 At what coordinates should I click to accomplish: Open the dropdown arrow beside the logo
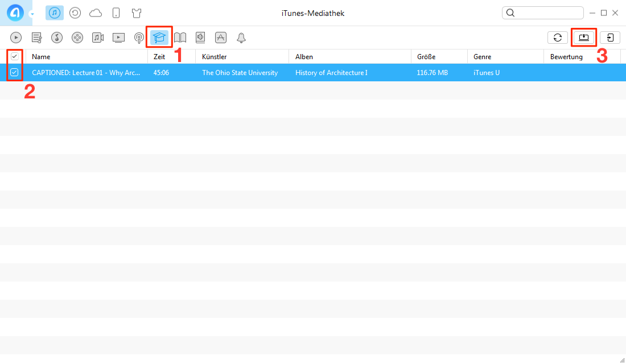coord(32,14)
